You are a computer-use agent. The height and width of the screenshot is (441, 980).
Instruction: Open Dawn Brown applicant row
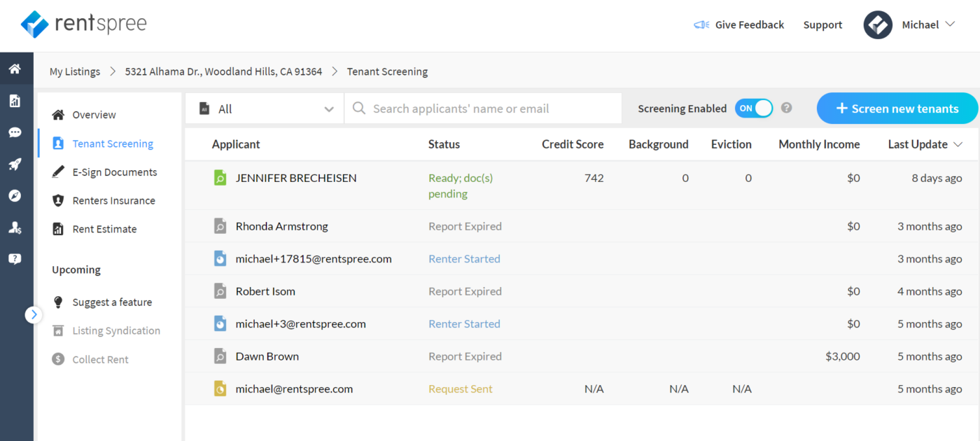267,356
